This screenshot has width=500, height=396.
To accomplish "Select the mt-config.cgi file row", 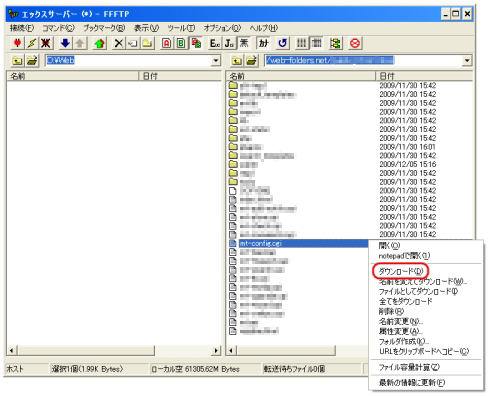I will [x=299, y=243].
